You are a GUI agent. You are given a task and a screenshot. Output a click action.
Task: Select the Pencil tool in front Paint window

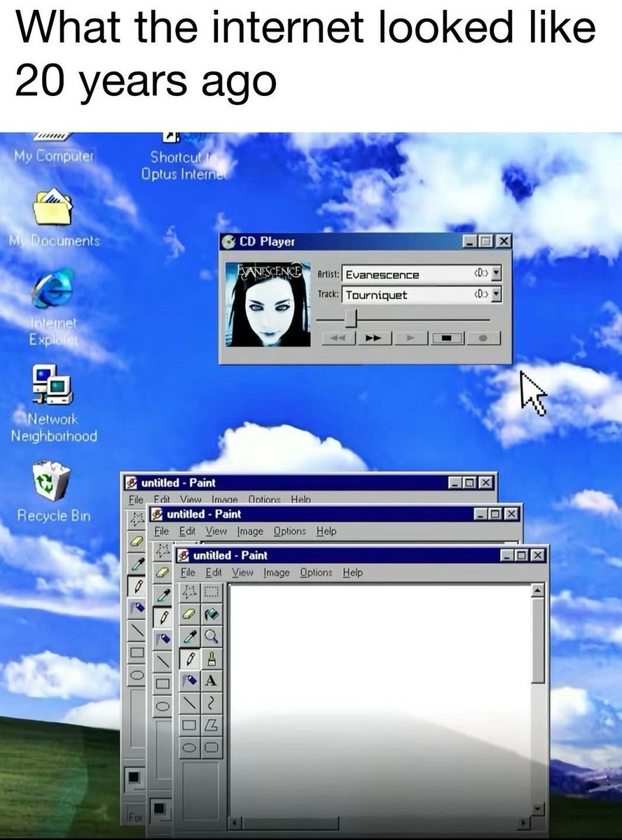[189, 658]
